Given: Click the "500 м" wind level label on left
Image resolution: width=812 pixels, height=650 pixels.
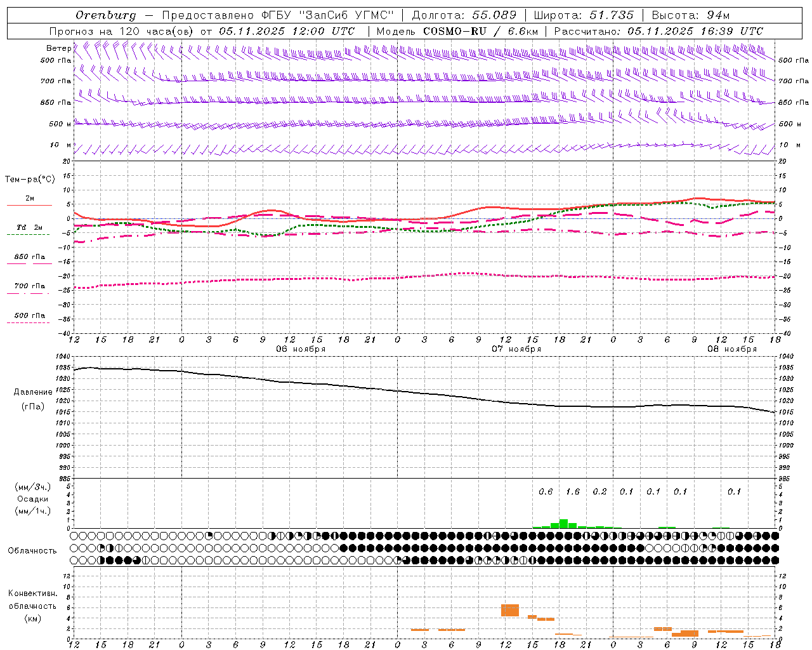Looking at the screenshot, I should pyautogui.click(x=60, y=124).
